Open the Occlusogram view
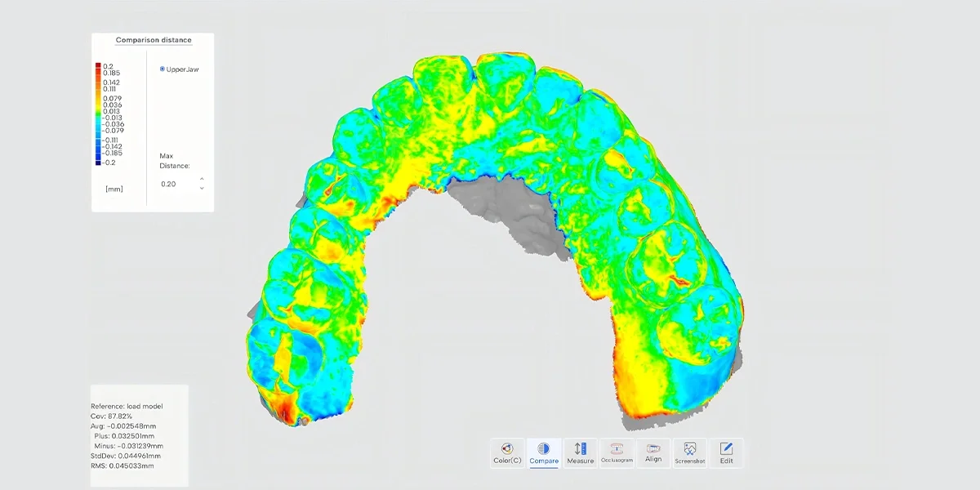The height and width of the screenshot is (490, 980). 617,452
